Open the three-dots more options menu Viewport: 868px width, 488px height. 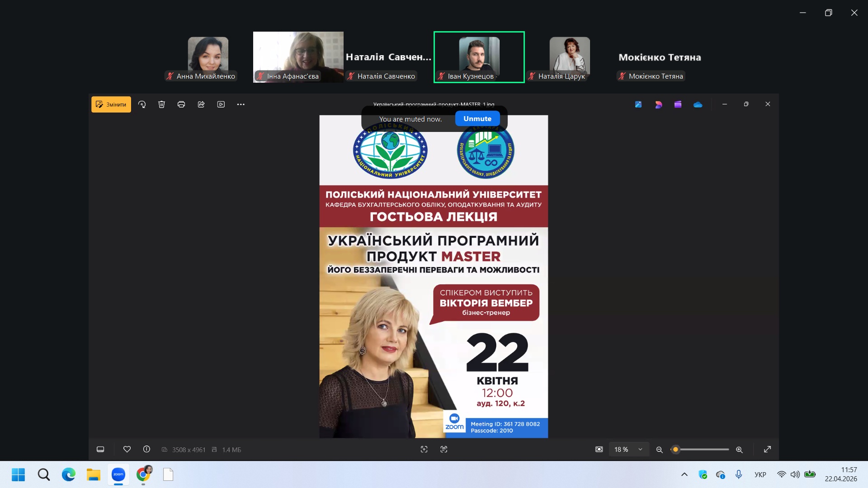[x=241, y=104]
